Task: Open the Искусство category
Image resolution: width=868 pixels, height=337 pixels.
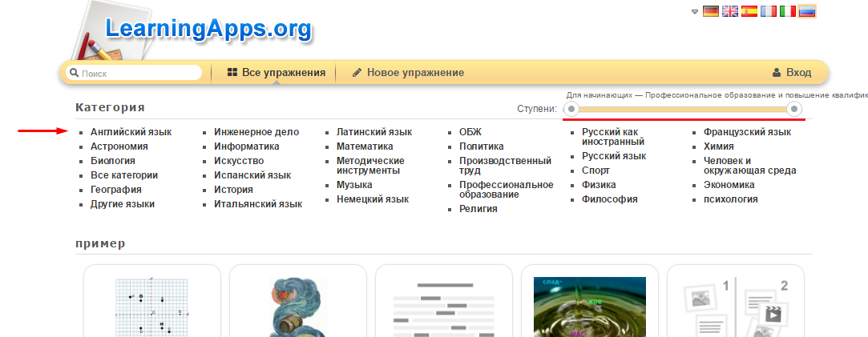Action: click(x=239, y=161)
